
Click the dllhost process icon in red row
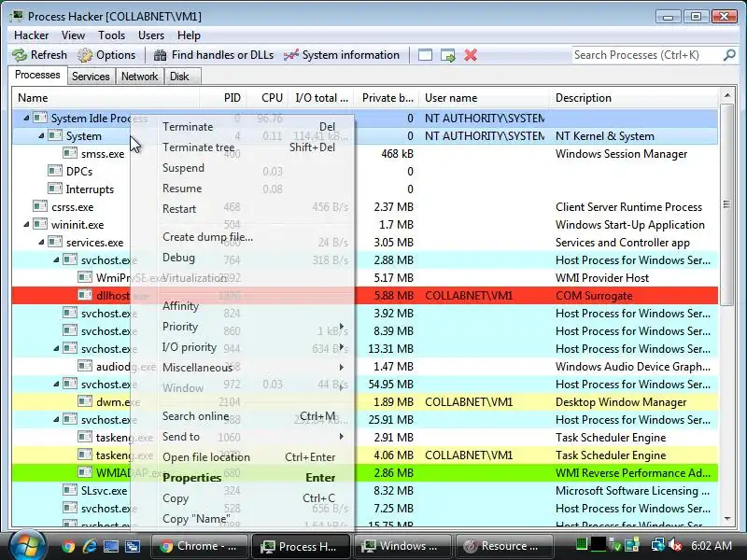(x=85, y=295)
